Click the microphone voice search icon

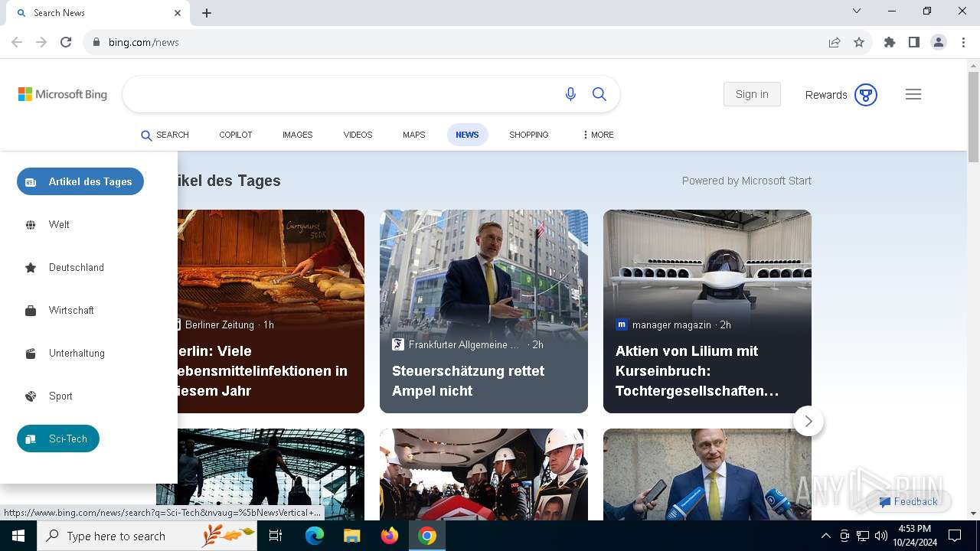pos(570,94)
